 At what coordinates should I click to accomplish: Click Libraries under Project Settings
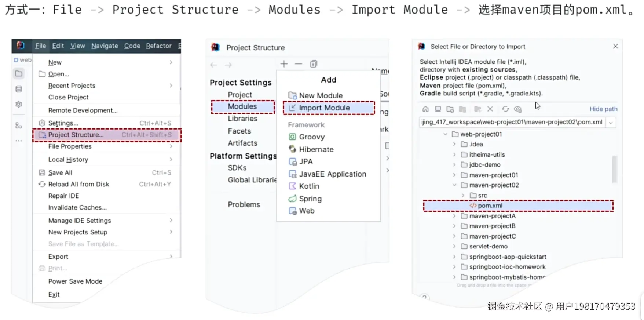click(242, 119)
